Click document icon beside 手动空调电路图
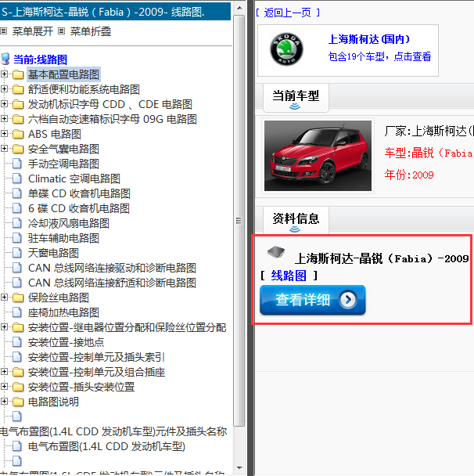 coord(17,164)
